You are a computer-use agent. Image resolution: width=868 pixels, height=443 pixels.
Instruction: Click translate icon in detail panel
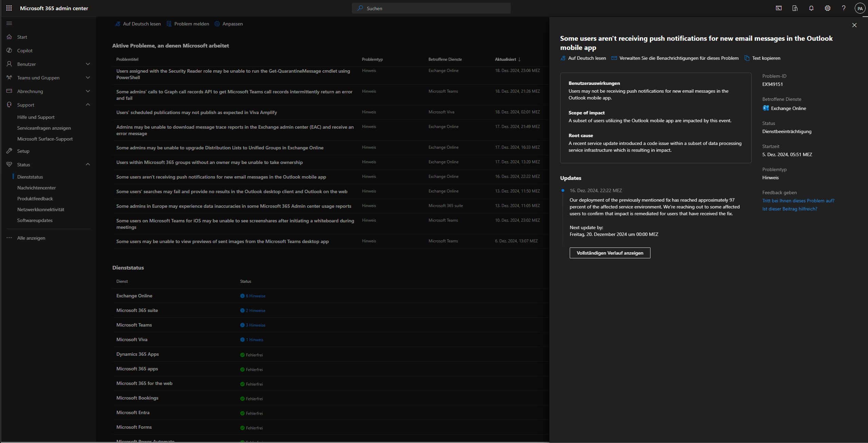point(563,58)
